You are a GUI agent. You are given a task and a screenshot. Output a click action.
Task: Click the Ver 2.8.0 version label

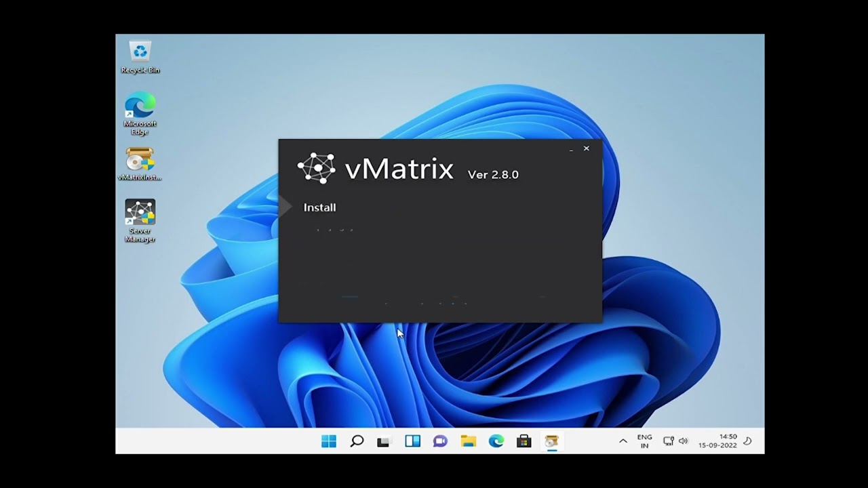493,174
